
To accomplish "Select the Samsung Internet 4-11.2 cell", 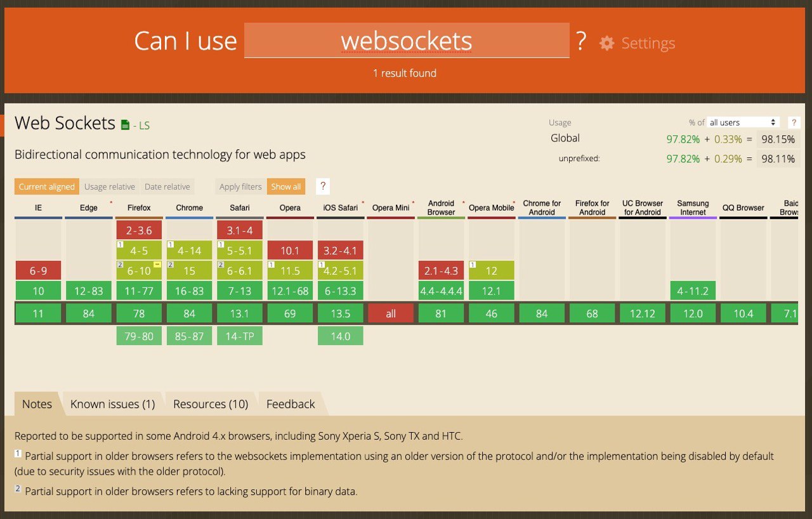I will click(693, 291).
